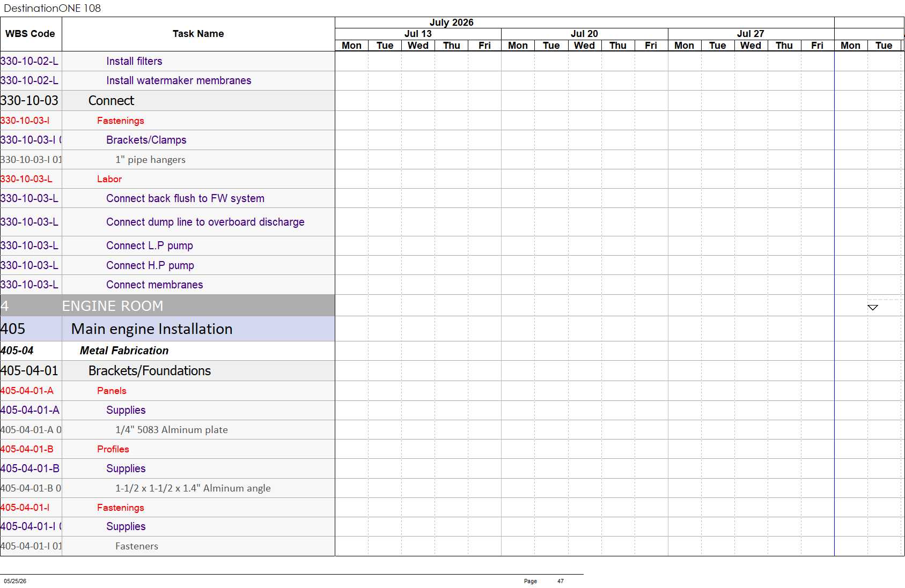Select the Connect membranes task

[x=154, y=285]
